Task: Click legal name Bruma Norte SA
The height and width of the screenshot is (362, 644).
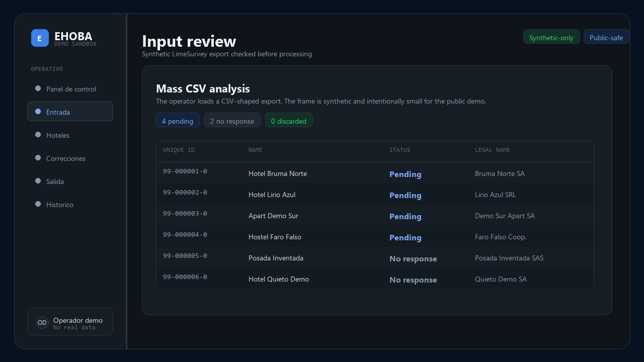Action: [500, 173]
